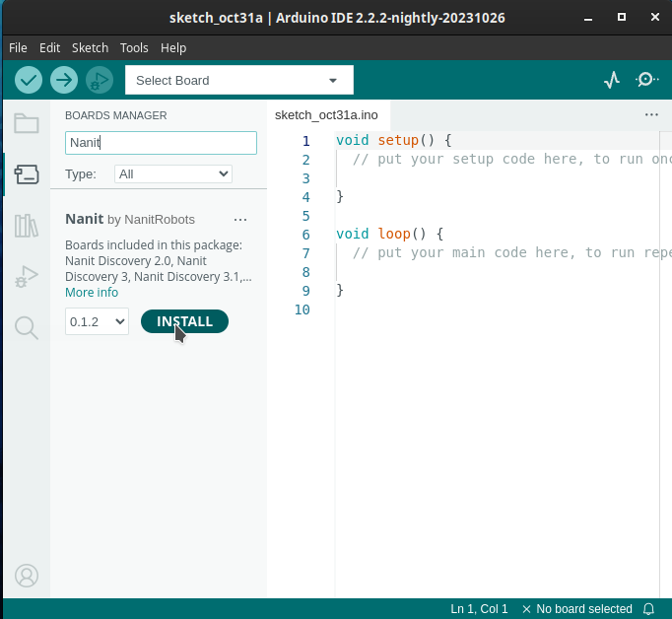Open the Debug sidebar panel

coord(27,277)
